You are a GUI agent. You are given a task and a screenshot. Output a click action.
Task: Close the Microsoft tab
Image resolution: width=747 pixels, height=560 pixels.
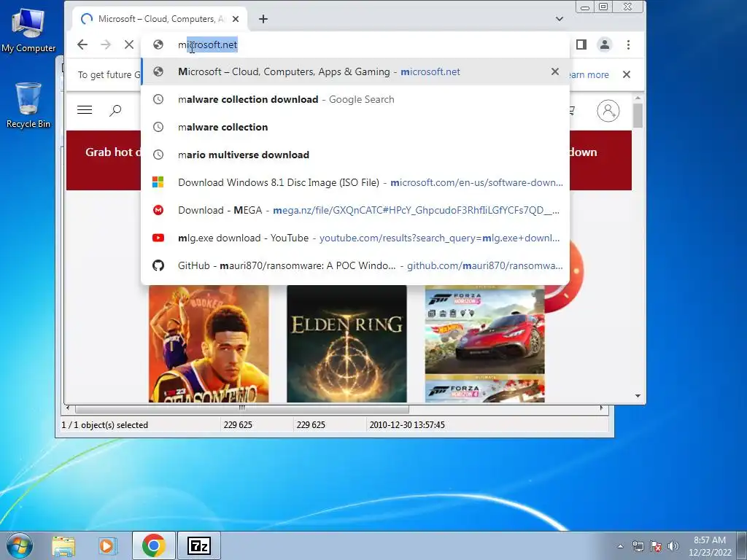pos(236,19)
